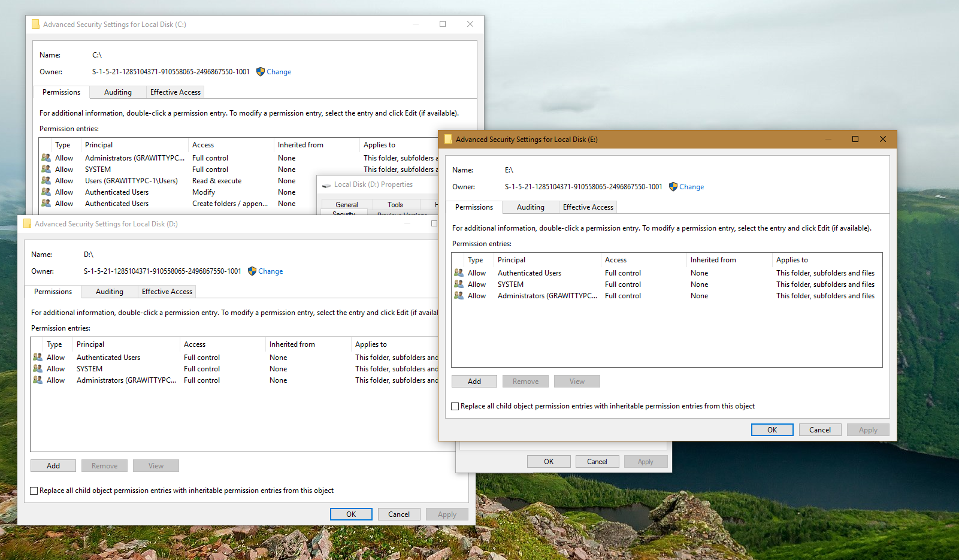The image size is (959, 560).
Task: Select Administrators "This folder, subfolders and files" cell in E:
Action: (x=825, y=296)
